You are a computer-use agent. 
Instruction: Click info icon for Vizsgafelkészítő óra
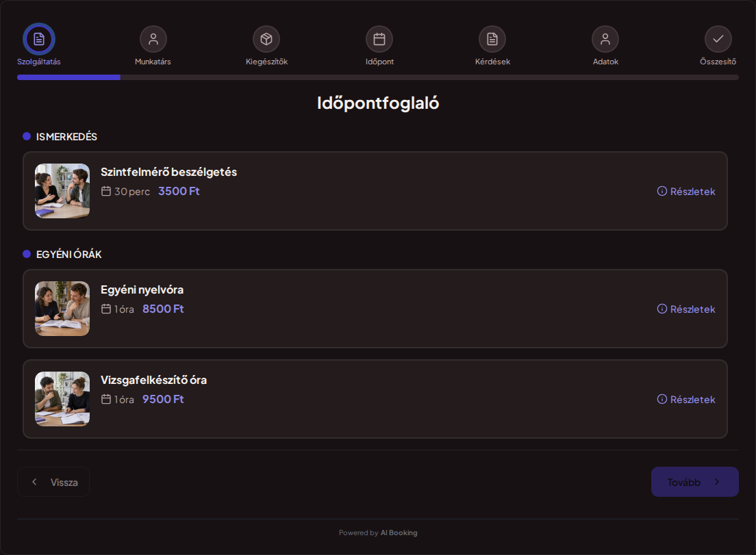click(x=662, y=400)
